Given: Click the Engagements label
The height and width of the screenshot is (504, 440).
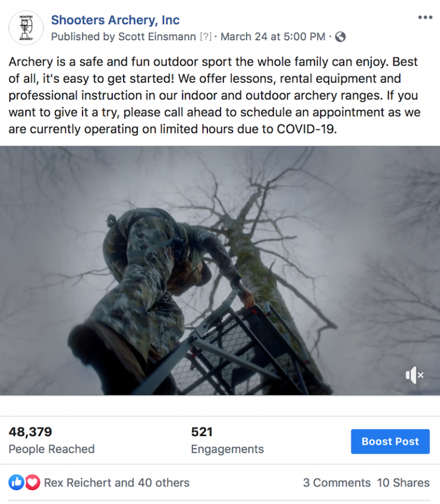Looking at the screenshot, I should click(227, 449).
